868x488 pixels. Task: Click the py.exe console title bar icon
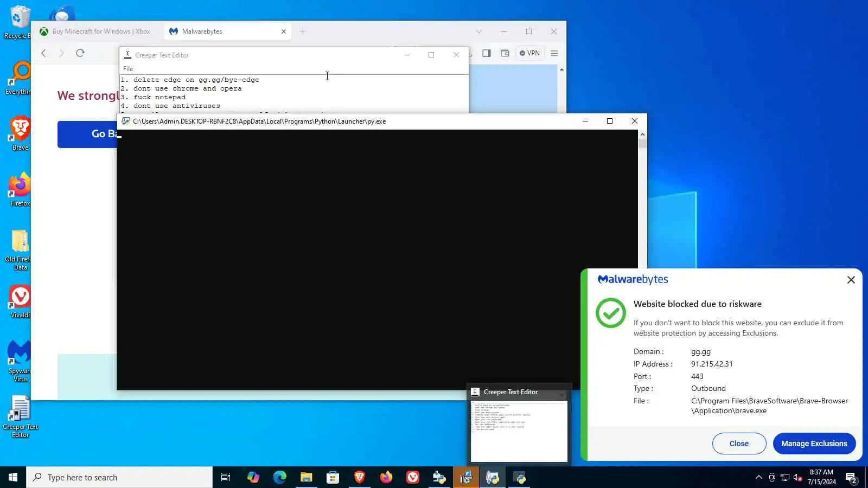126,121
